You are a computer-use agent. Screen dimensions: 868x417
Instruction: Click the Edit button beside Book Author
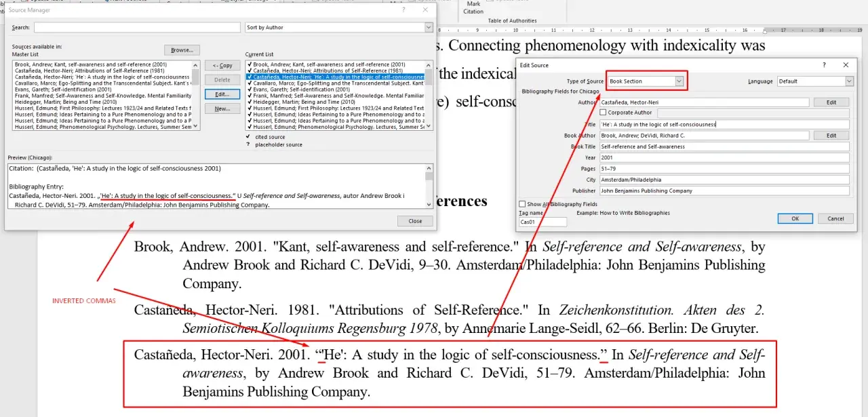point(831,136)
